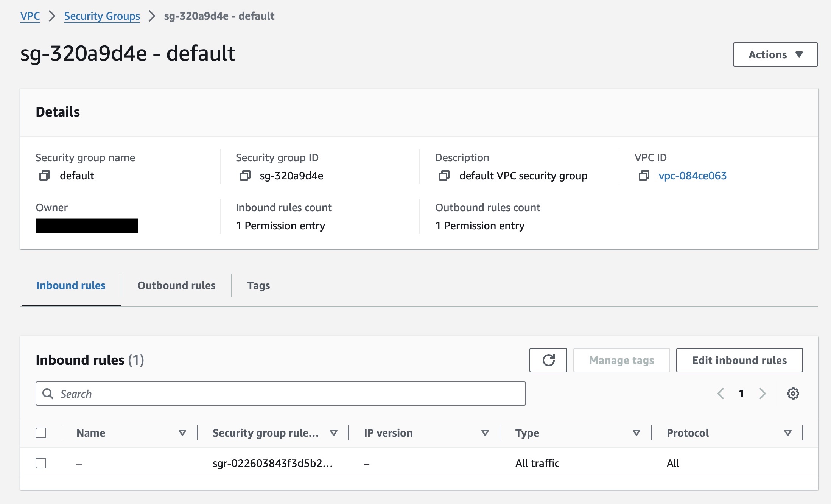This screenshot has width=831, height=504.
Task: Go to next page of rules
Action: (x=763, y=394)
